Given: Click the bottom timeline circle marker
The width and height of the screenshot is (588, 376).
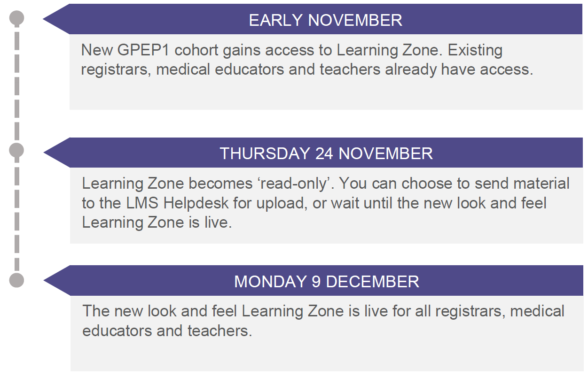Looking at the screenshot, I should pyautogui.click(x=17, y=280).
